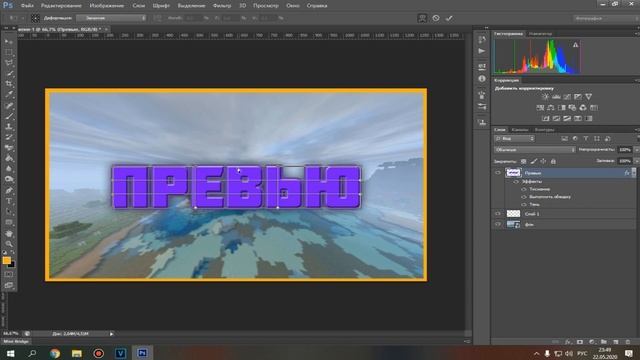Toggle Quick Mask mode icon
The height and width of the screenshot is (360, 640).
pyautogui.click(x=9, y=275)
